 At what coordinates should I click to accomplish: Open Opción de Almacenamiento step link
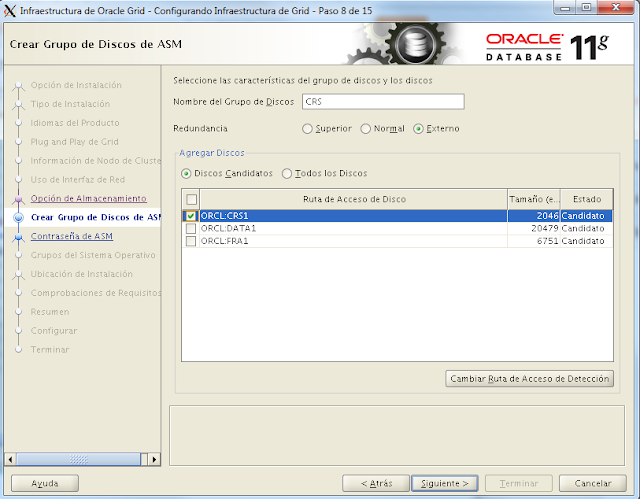click(x=89, y=198)
